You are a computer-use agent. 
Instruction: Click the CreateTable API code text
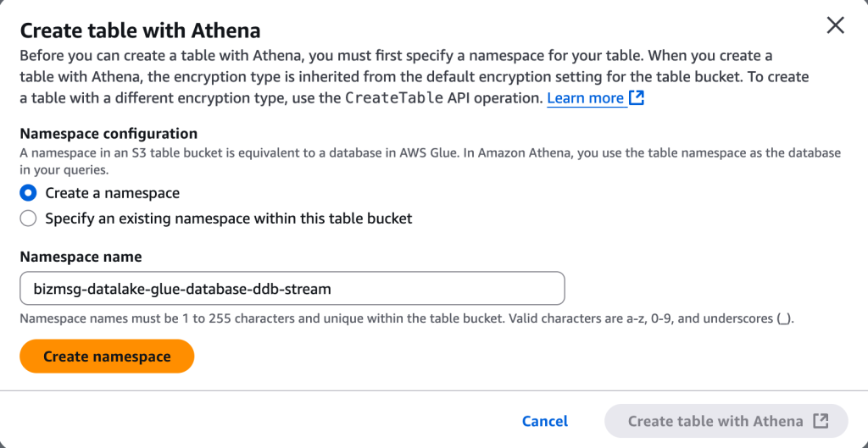(393, 98)
